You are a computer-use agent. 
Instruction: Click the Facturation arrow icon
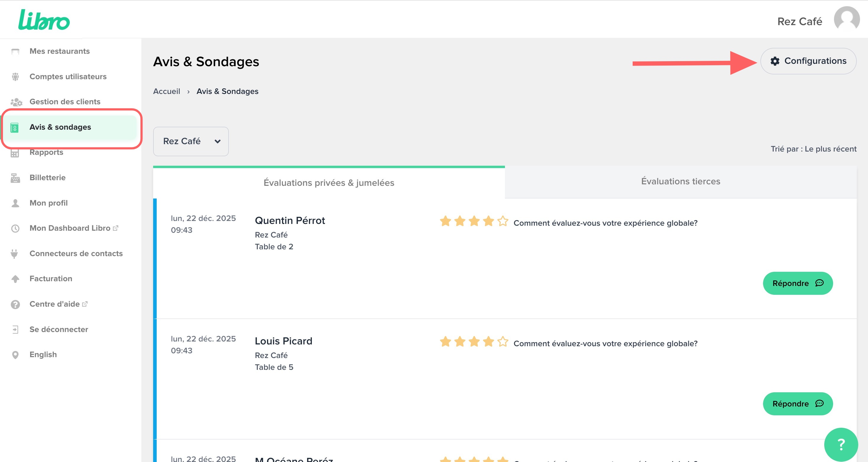click(15, 279)
